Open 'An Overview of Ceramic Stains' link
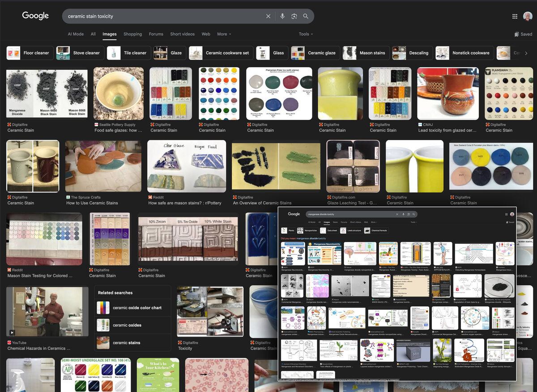 click(262, 203)
